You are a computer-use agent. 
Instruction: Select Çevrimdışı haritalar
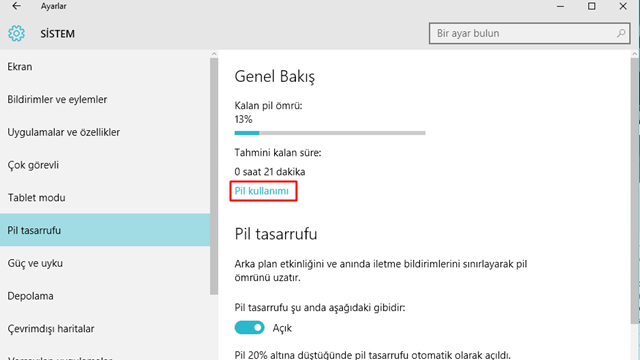[x=105, y=329]
